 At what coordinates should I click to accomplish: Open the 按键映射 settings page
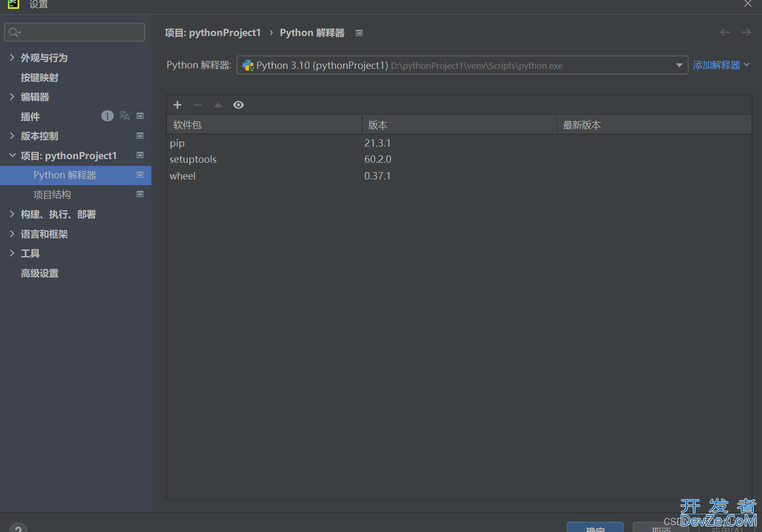click(40, 77)
